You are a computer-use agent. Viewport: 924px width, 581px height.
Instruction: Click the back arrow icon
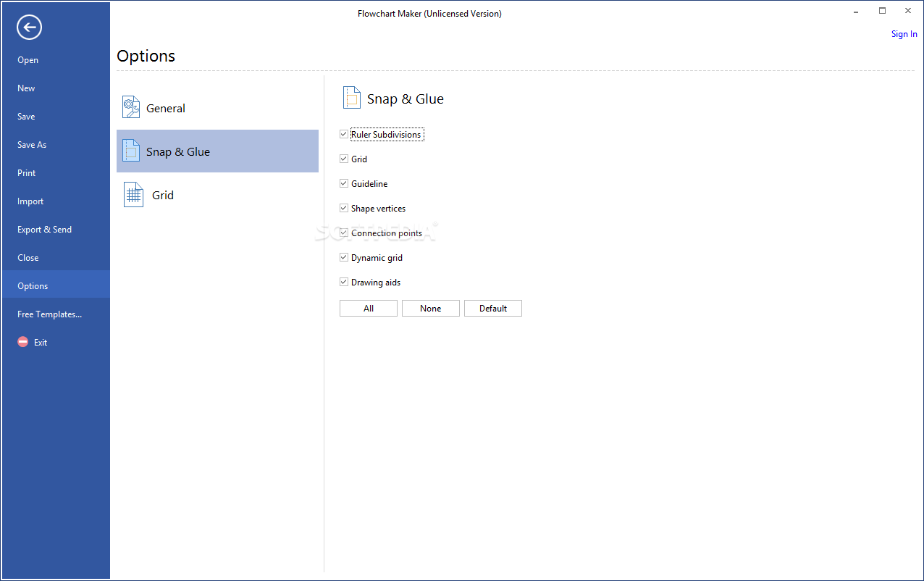pyautogui.click(x=30, y=28)
